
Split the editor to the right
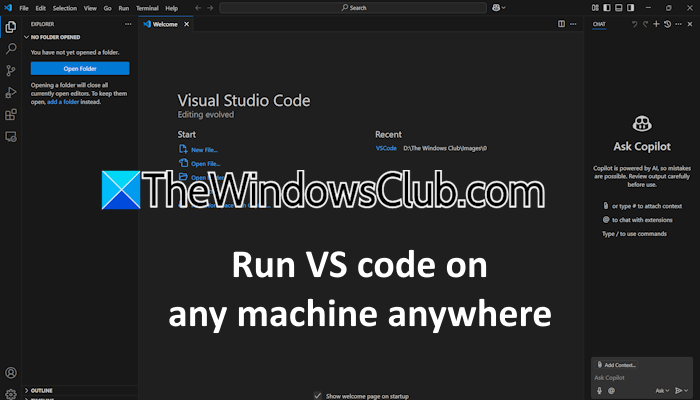(x=562, y=24)
